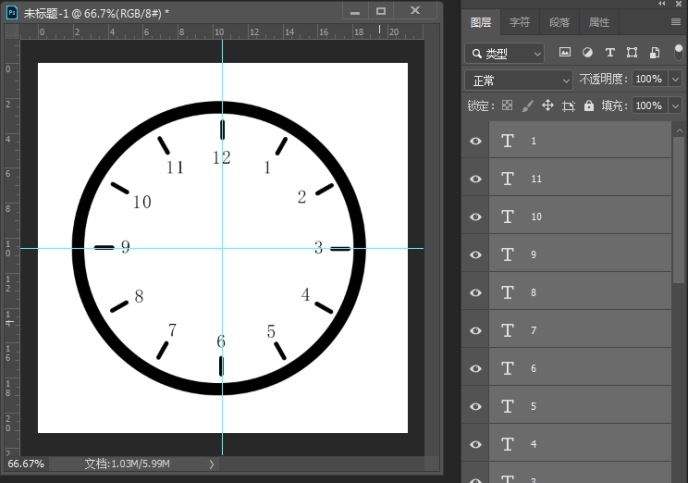Turn off the layer filter switch
Screen dimensions: 688x483
pos(679,52)
